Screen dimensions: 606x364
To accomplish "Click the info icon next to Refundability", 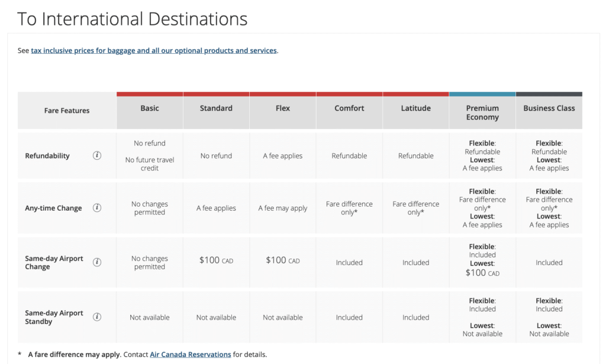I will 97,156.
